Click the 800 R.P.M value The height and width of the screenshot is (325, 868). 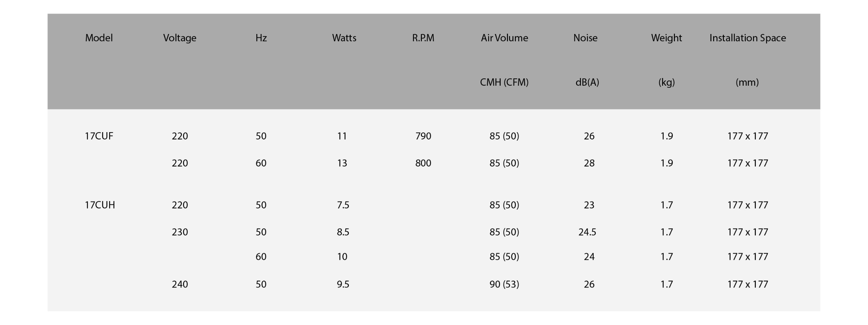(423, 163)
